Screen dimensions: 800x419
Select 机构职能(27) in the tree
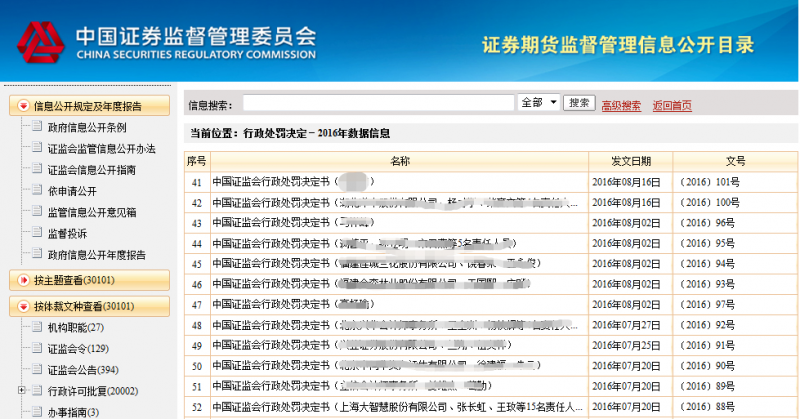point(76,328)
